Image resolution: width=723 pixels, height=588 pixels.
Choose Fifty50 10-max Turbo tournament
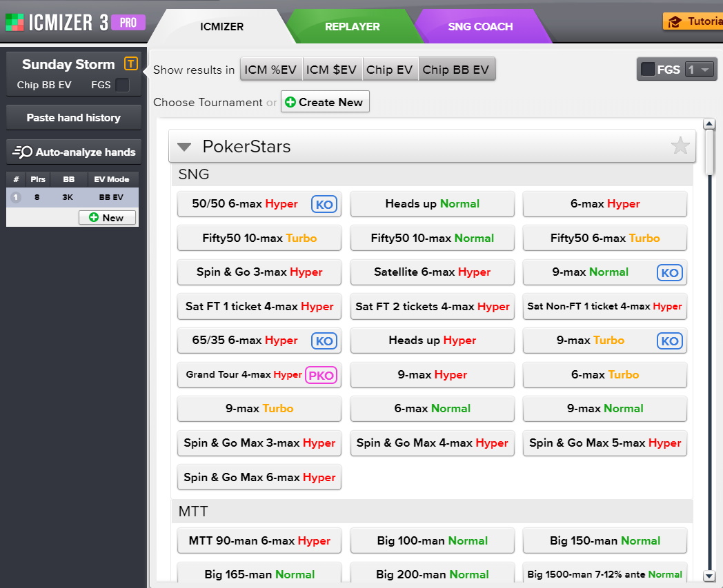pos(259,238)
